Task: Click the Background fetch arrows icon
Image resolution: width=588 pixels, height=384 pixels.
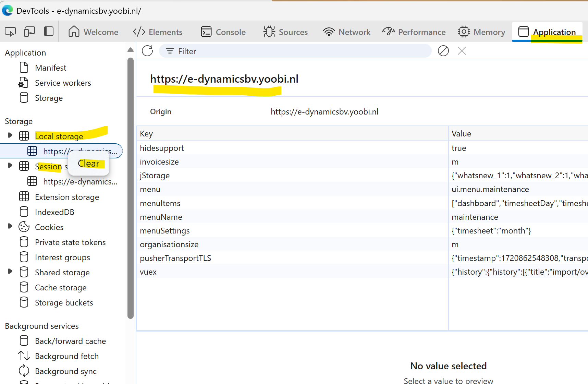Action: [x=24, y=356]
